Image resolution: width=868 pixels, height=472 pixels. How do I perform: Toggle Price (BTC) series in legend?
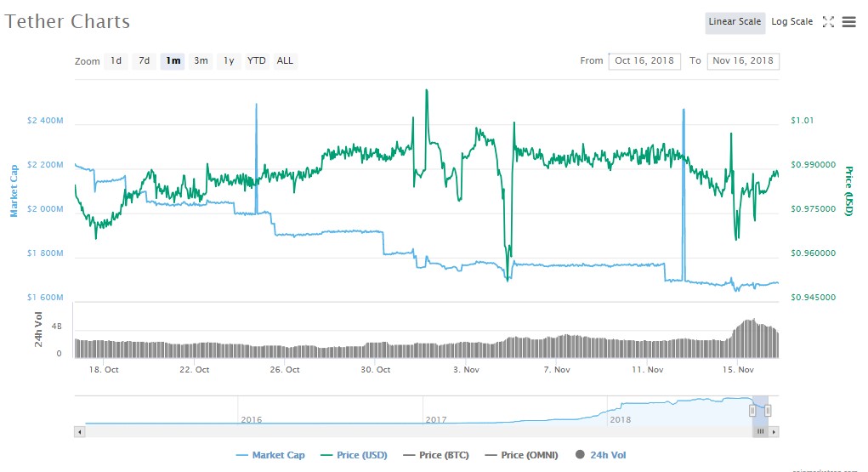[x=436, y=455]
